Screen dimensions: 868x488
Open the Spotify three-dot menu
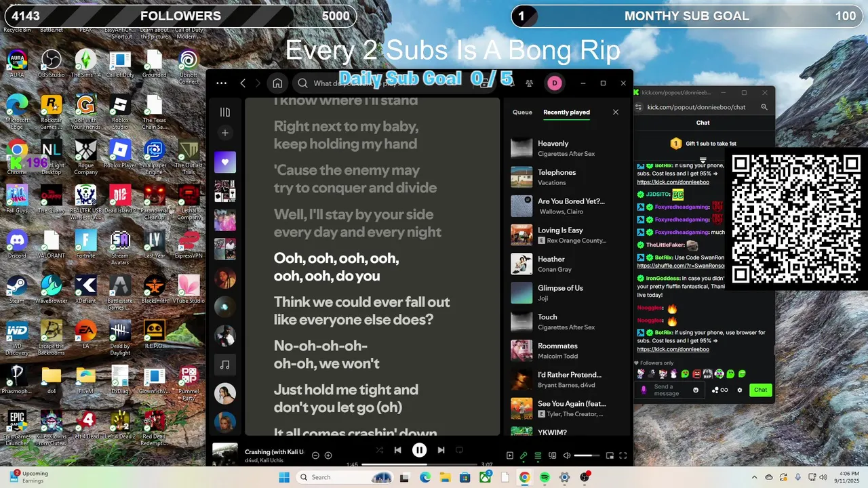(221, 83)
